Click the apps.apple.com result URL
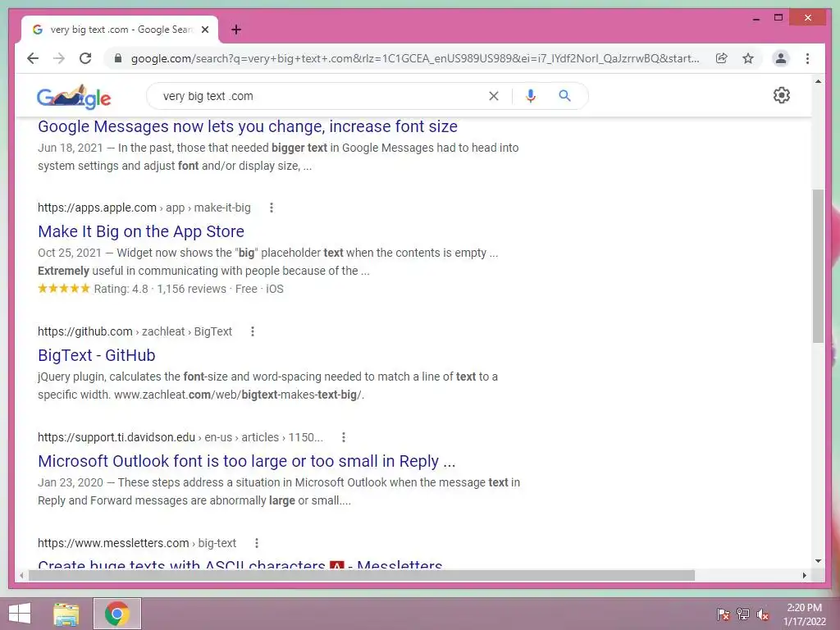 (x=144, y=208)
